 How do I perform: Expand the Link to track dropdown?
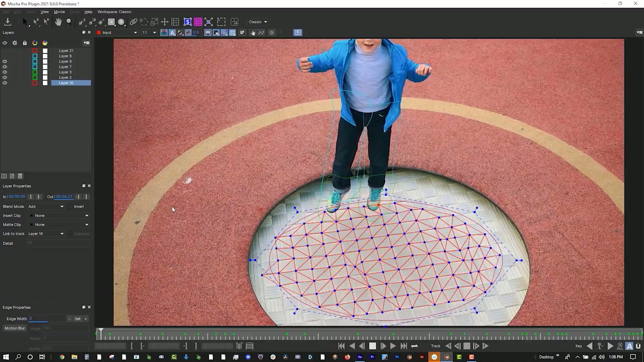coord(46,234)
